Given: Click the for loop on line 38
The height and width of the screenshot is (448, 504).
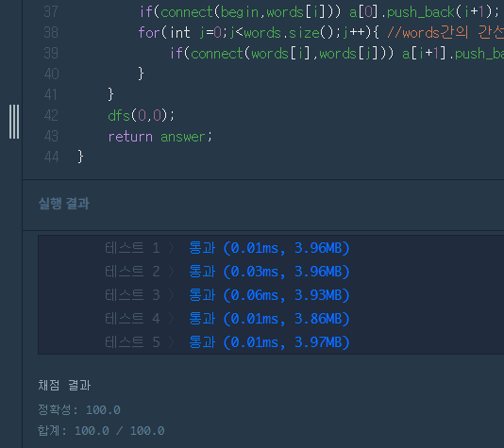Looking at the screenshot, I should [x=259, y=33].
